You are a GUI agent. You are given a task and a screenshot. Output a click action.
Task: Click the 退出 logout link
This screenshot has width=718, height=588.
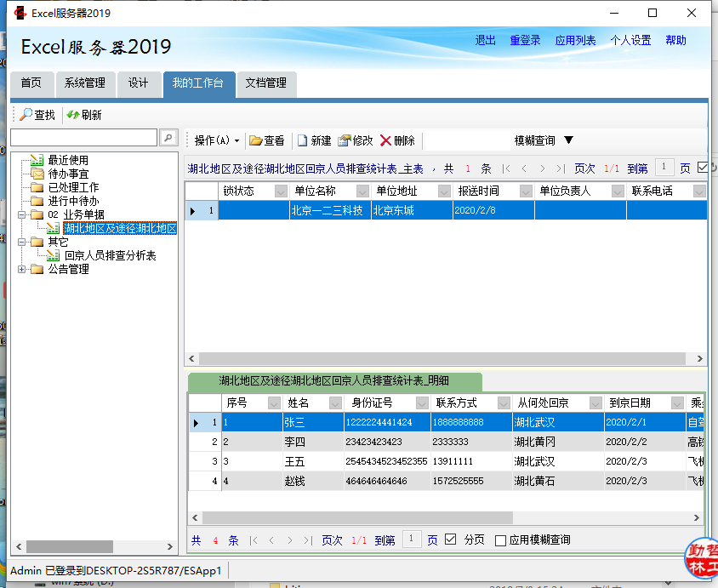pyautogui.click(x=485, y=40)
